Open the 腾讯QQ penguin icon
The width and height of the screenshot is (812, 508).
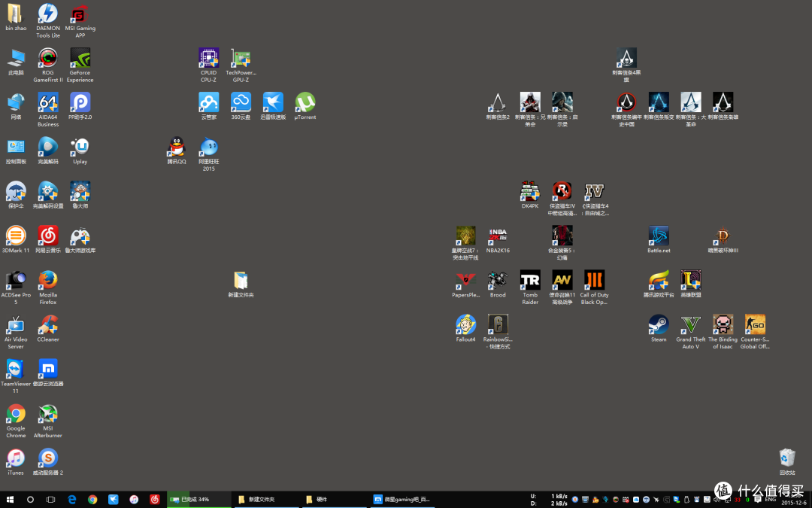(x=177, y=151)
